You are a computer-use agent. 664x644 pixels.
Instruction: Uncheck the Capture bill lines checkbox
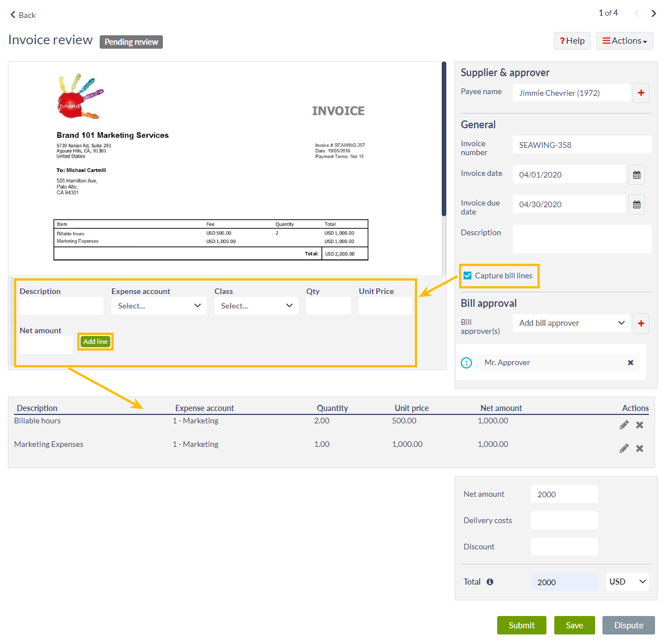[467, 276]
